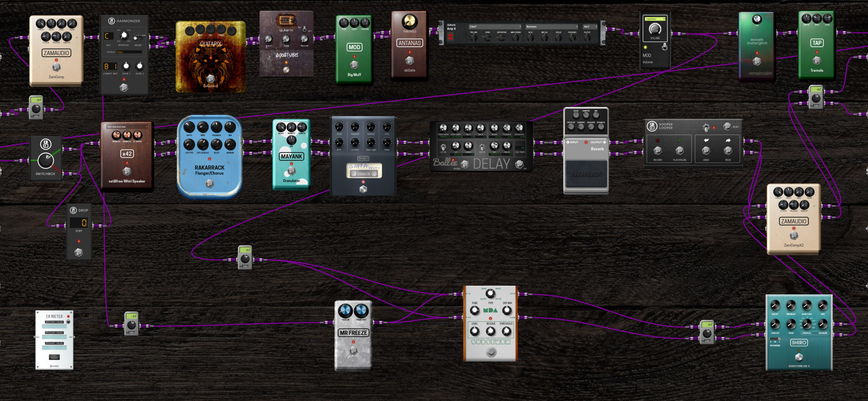This screenshot has height=401, width=868.
Task: Click the abGate Threshold knob
Action: pos(409,21)
